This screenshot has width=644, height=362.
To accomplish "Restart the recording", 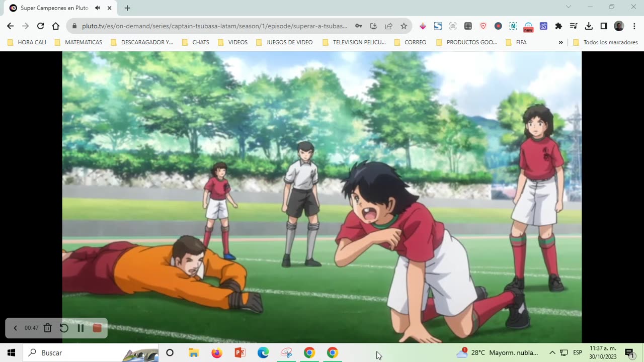I will (64, 328).
